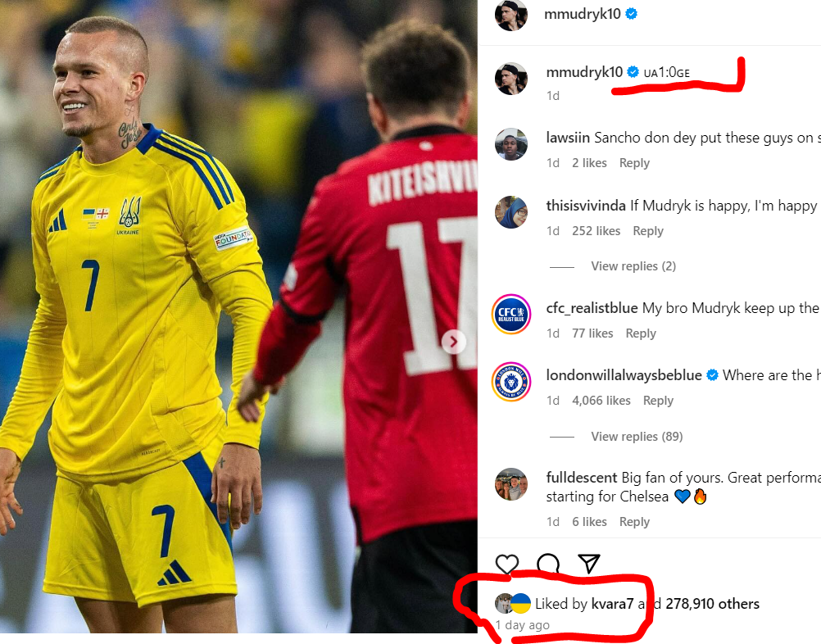
Task: Open comment bubble icon
Action: point(547,564)
